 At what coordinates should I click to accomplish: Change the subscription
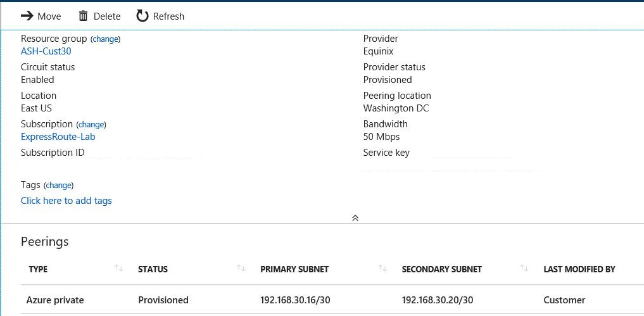point(92,124)
